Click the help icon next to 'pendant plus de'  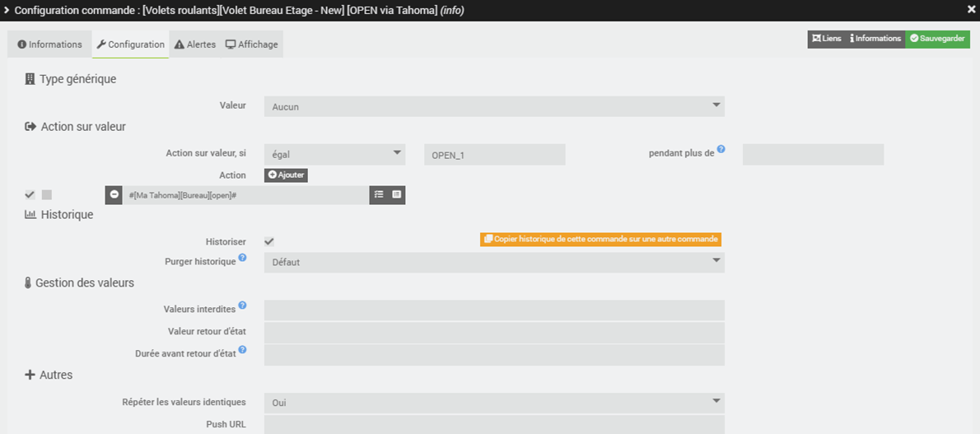[721, 149]
